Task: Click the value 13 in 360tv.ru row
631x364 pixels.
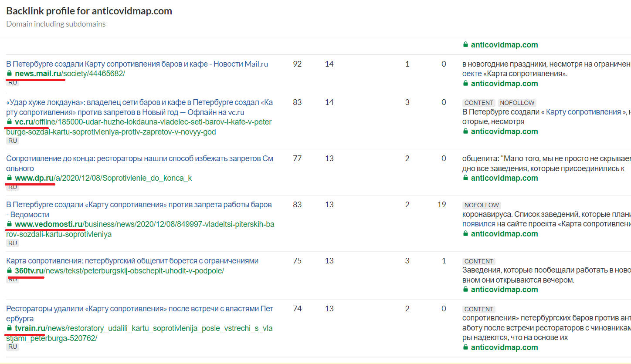Action: (329, 261)
